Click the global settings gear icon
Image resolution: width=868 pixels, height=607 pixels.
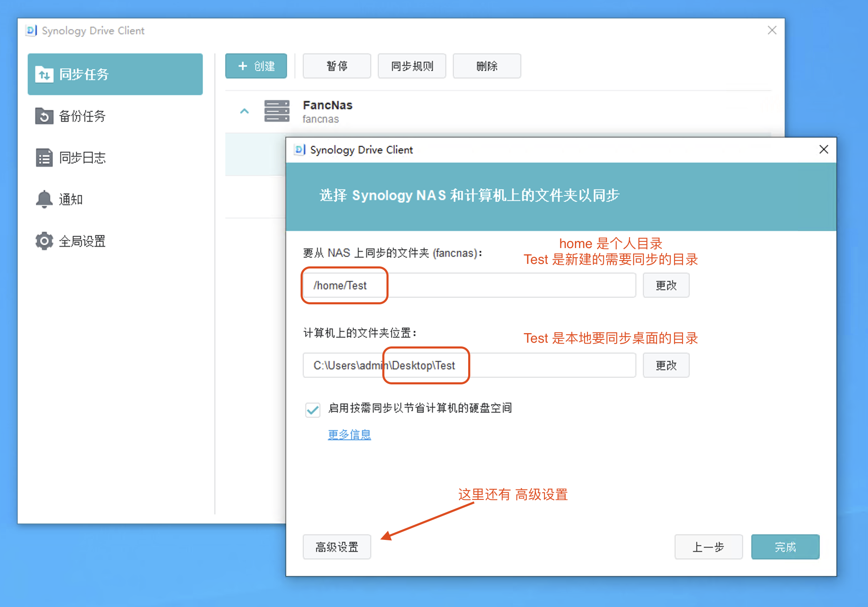(44, 241)
